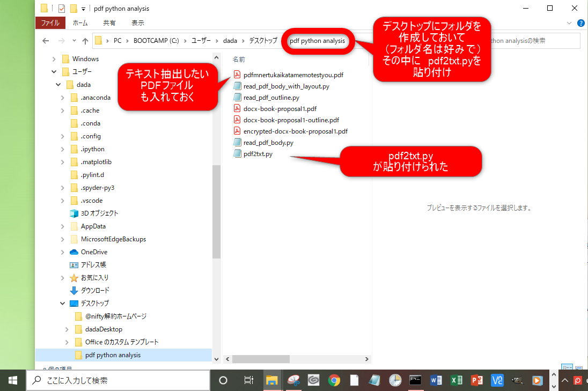This screenshot has height=391, width=588.
Task: Open Command Prompt from the taskbar
Action: pos(415,380)
